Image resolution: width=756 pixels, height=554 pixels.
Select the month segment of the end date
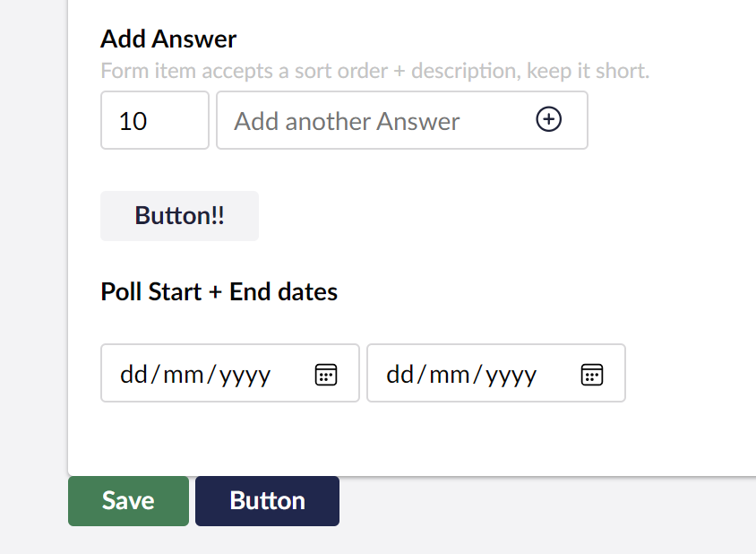pos(451,374)
